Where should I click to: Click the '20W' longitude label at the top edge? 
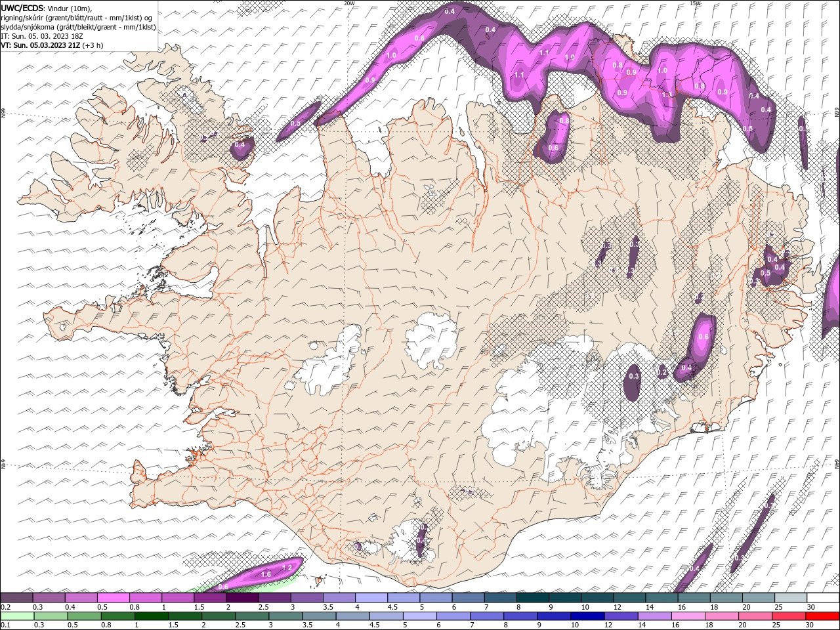pyautogui.click(x=349, y=3)
